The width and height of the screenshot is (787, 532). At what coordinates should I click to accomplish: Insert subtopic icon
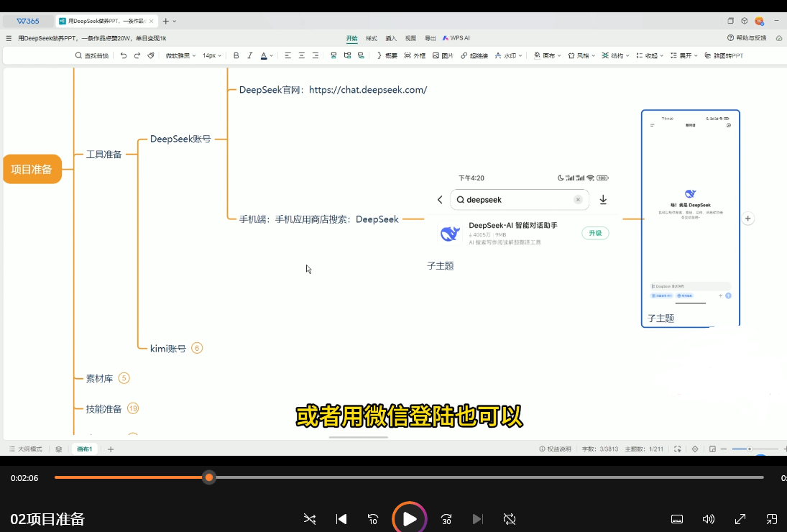pos(347,55)
